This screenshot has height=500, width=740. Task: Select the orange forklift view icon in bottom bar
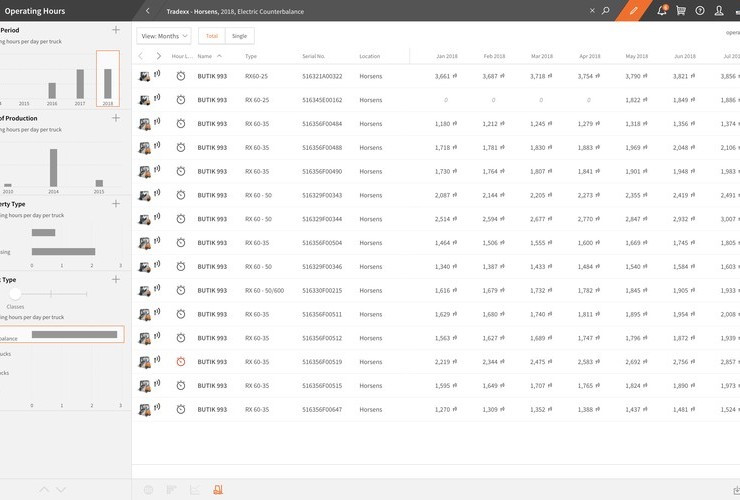pos(218,490)
